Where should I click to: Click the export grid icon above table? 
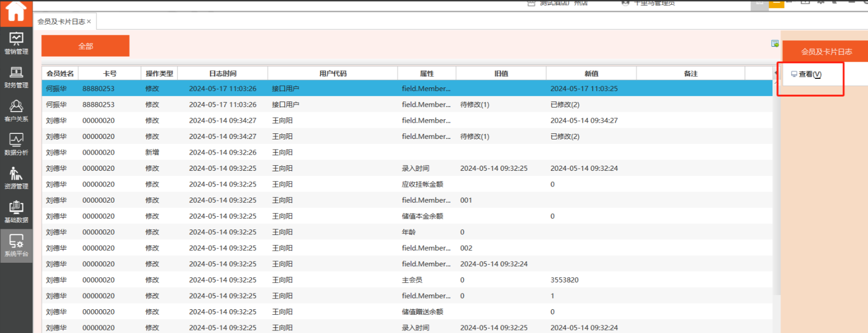(774, 44)
